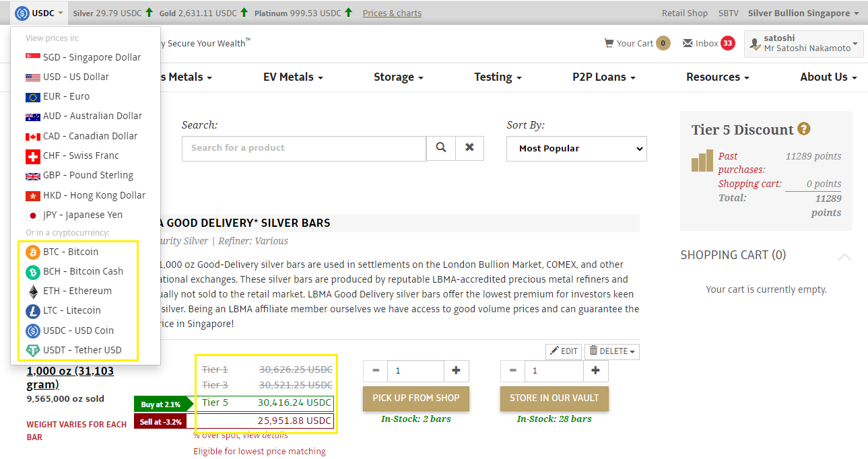
Task: Collapse the Shopping Cart panel
Action: coord(844,256)
